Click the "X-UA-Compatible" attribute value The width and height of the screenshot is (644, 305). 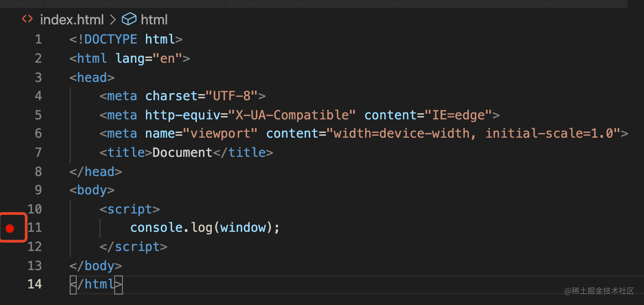292,115
